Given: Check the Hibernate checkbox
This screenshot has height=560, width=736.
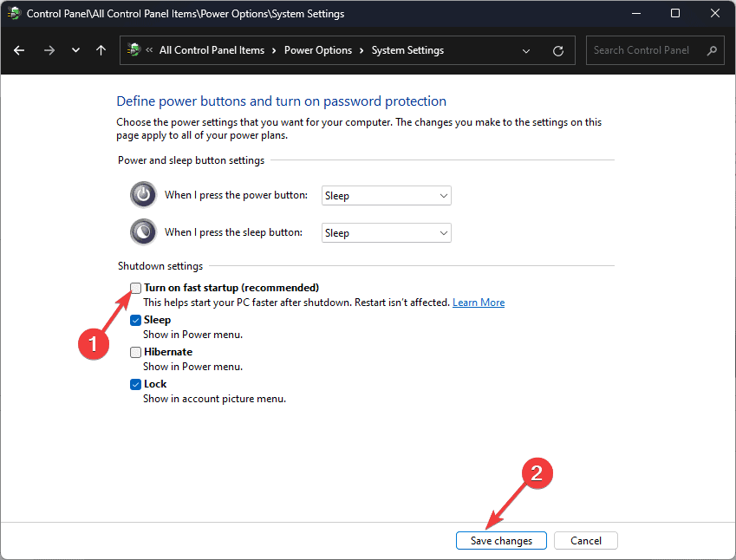Looking at the screenshot, I should point(136,352).
